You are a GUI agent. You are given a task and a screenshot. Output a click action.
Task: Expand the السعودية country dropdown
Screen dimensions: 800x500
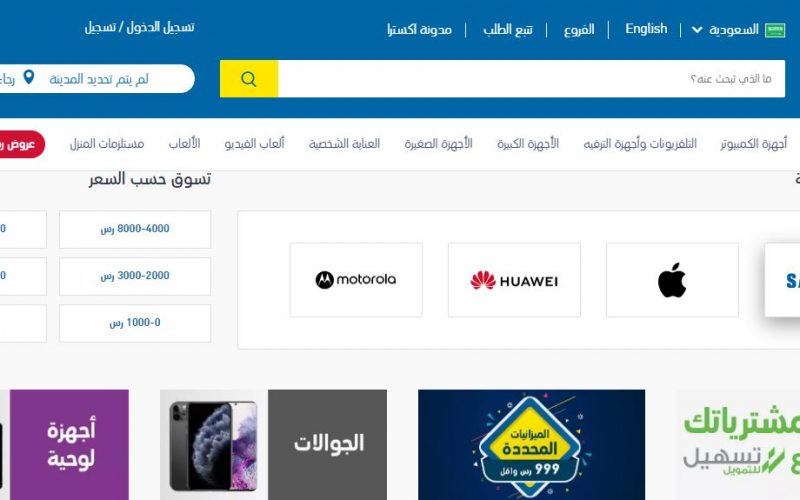coord(725,30)
